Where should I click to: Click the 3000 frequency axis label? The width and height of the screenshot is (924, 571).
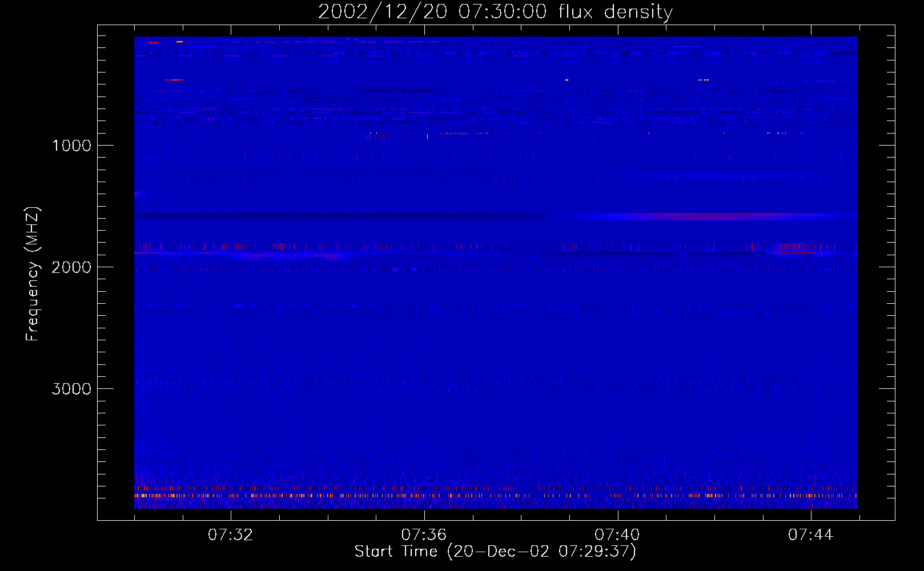pos(71,389)
